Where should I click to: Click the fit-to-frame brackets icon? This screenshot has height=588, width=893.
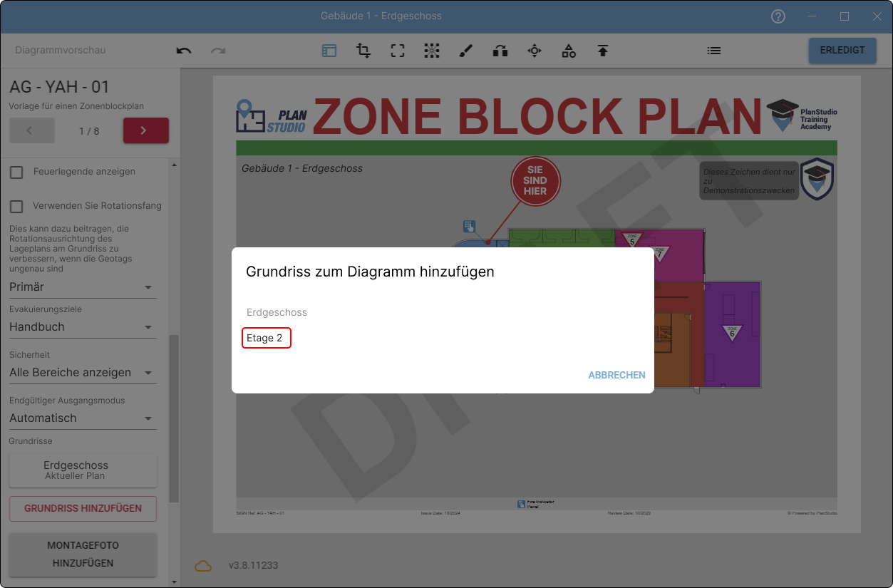coord(398,51)
